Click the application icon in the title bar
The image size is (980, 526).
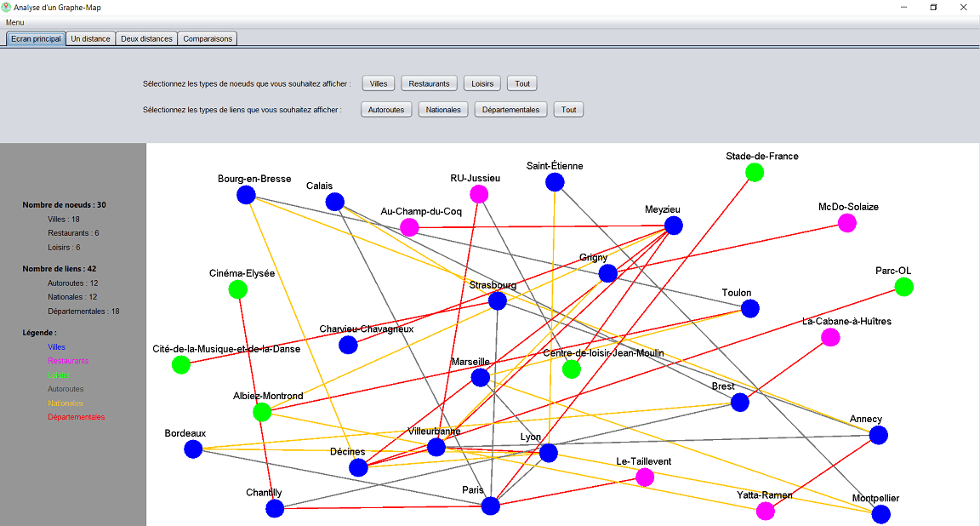pyautogui.click(x=9, y=7)
